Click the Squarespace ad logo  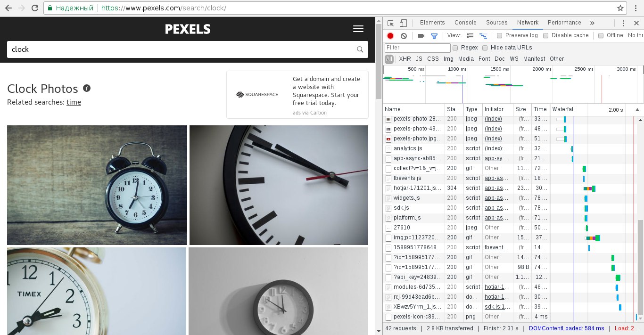click(257, 95)
